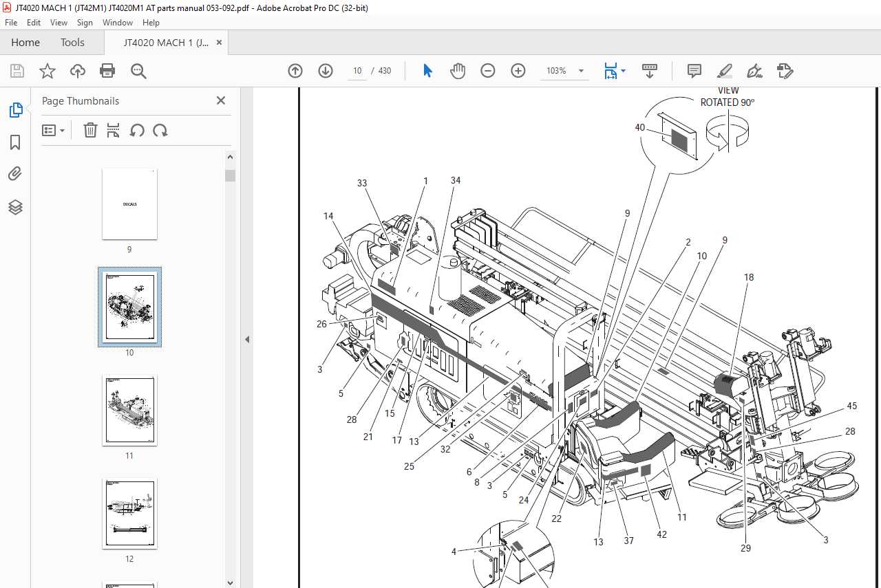Go to previous page arrow
This screenshot has width=881, height=588.
(x=295, y=71)
